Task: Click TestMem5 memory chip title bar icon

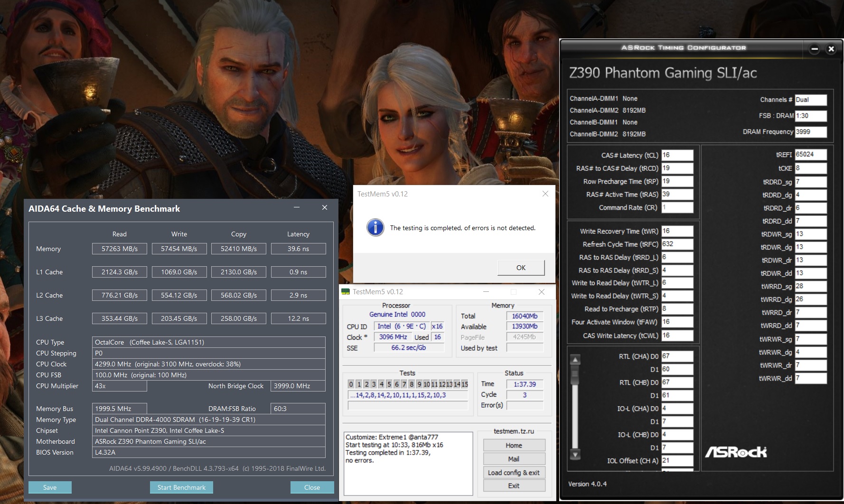Action: point(346,291)
